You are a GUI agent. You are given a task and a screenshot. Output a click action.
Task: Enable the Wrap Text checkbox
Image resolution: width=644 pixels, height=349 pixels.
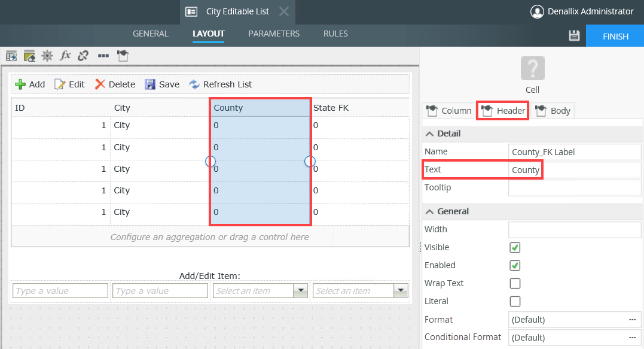(515, 284)
